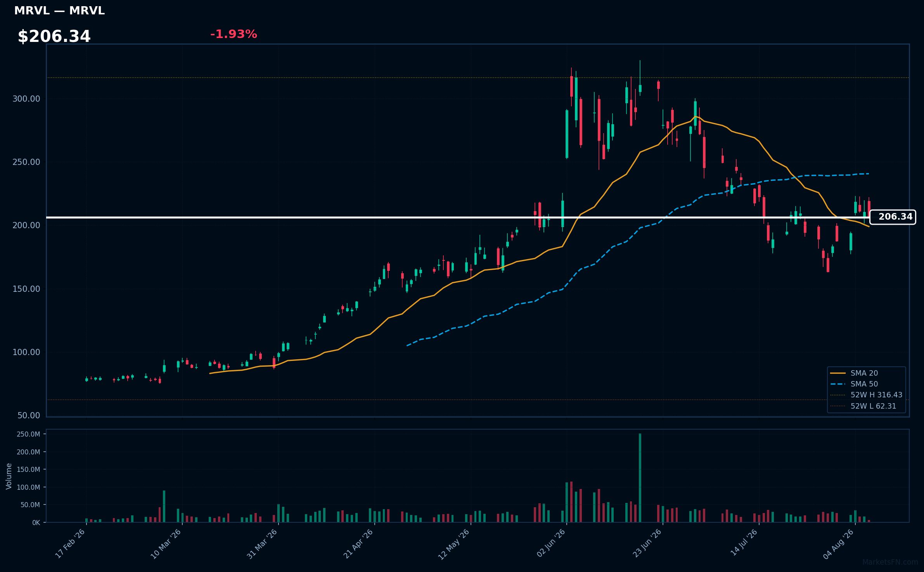Screen dimensions: 924x572
Task: Click the 23 Jun '26 date label
Action: coord(647,543)
